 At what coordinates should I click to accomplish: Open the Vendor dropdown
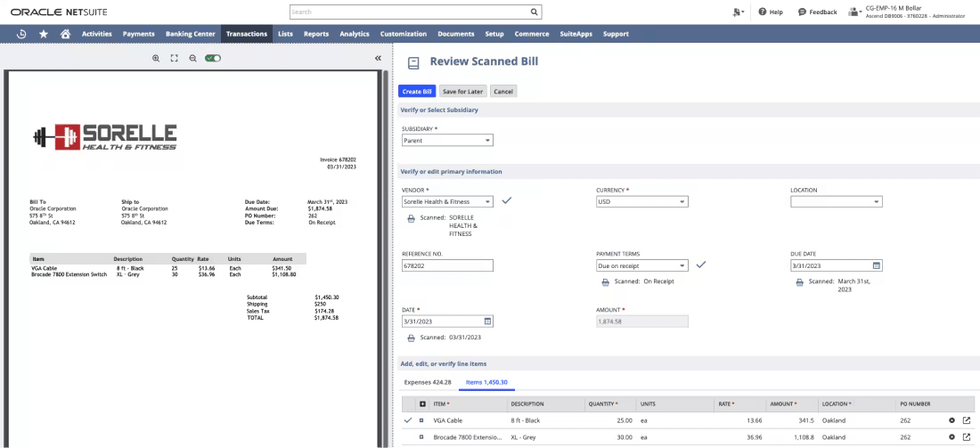click(447, 202)
